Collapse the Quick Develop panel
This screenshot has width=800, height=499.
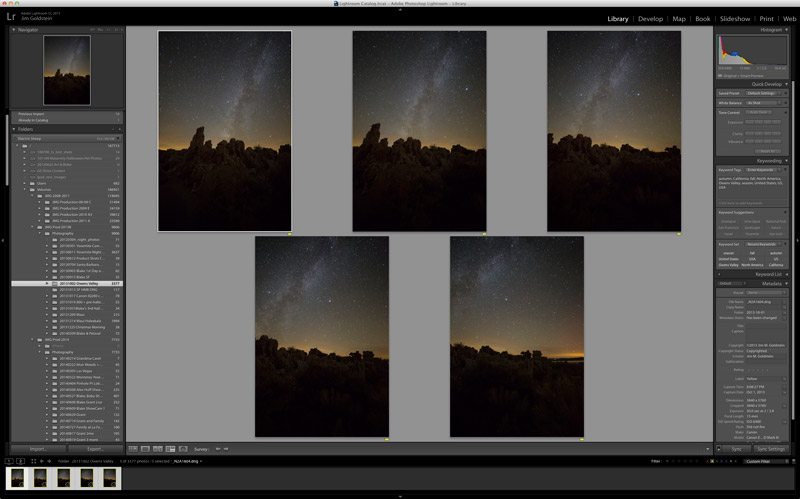click(786, 84)
